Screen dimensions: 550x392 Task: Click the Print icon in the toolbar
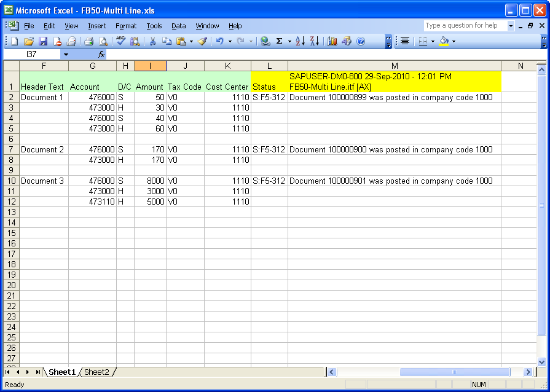coord(88,41)
